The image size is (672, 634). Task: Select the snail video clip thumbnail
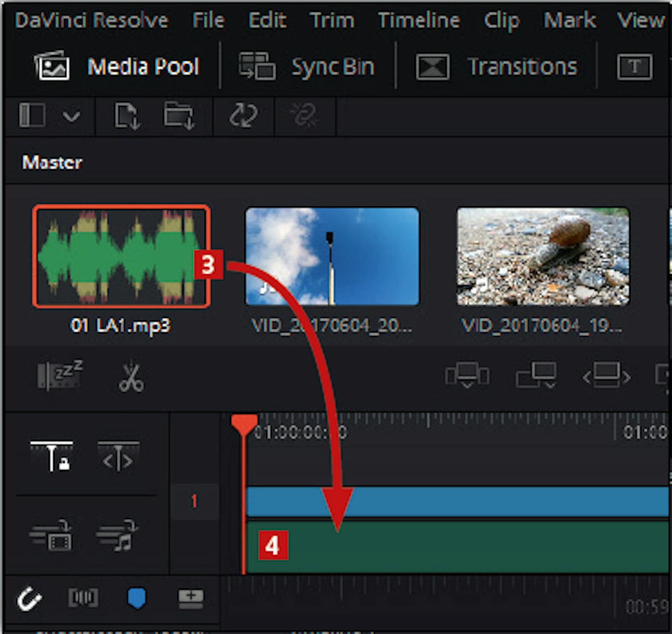click(543, 257)
